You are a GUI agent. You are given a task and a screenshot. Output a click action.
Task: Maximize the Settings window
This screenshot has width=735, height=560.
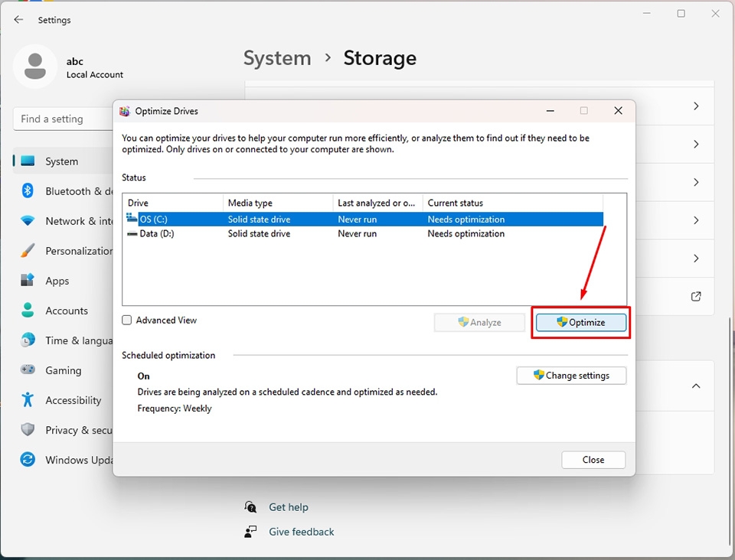tap(681, 14)
